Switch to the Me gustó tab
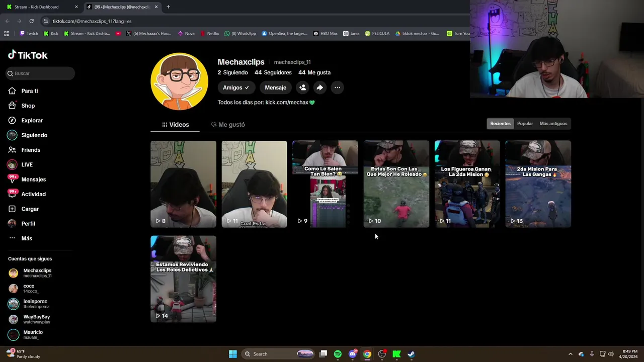This screenshot has height=362, width=644. pos(228,125)
